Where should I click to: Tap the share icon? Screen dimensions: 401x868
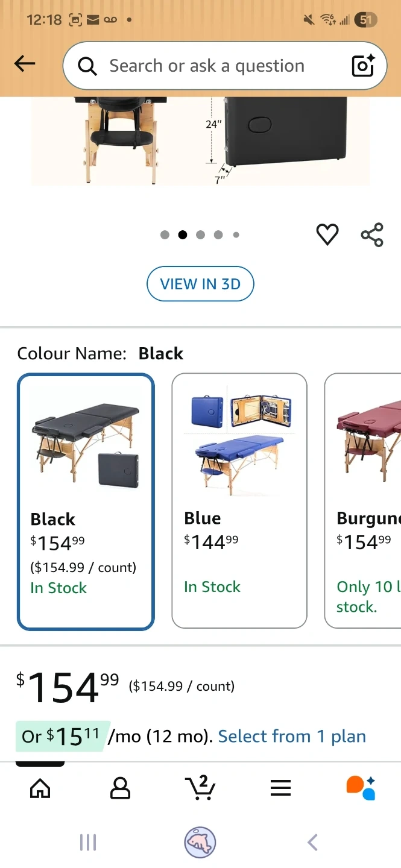(372, 234)
